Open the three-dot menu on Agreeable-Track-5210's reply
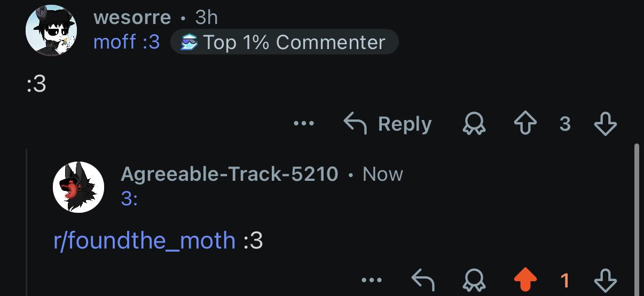 (x=372, y=279)
